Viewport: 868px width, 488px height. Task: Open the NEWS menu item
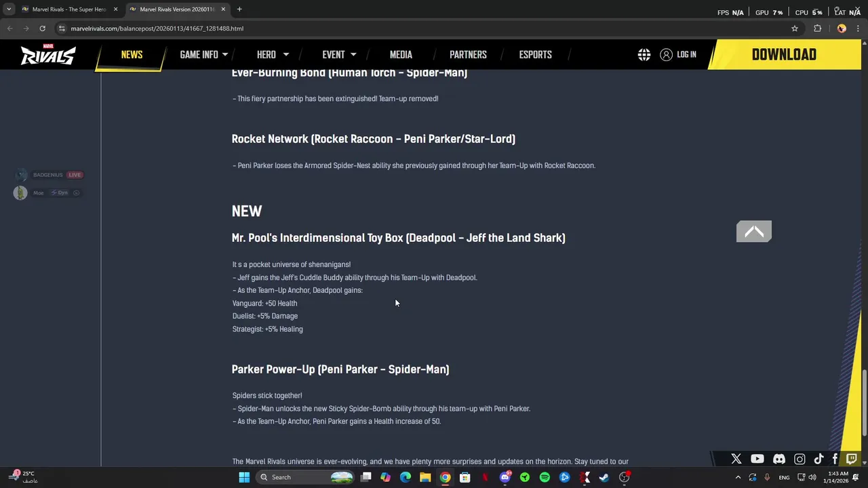[x=132, y=55]
